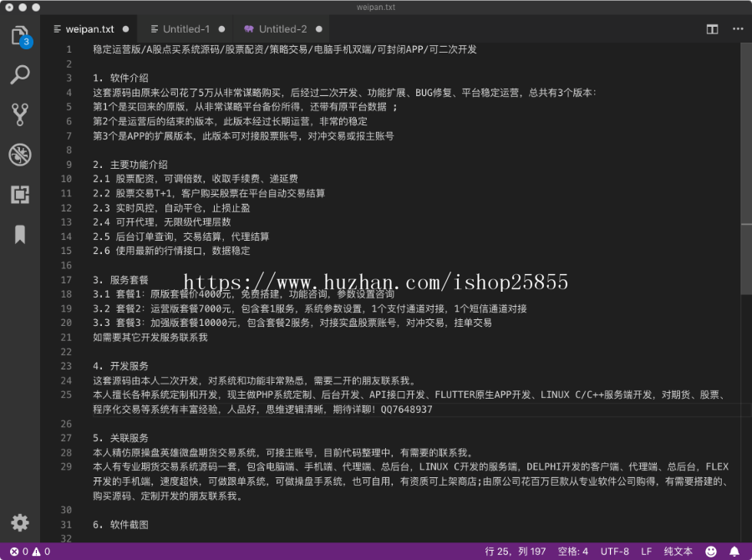Click line '第2个是运营后的结束的版本'

pos(231,121)
